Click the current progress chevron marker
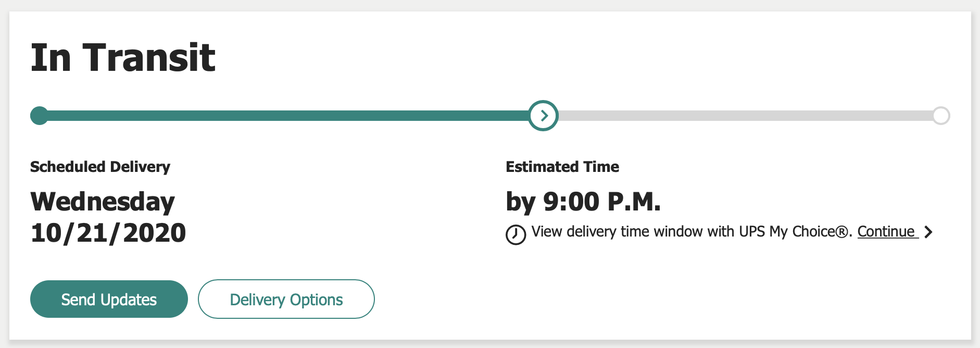Image resolution: width=980 pixels, height=348 pixels. [544, 116]
